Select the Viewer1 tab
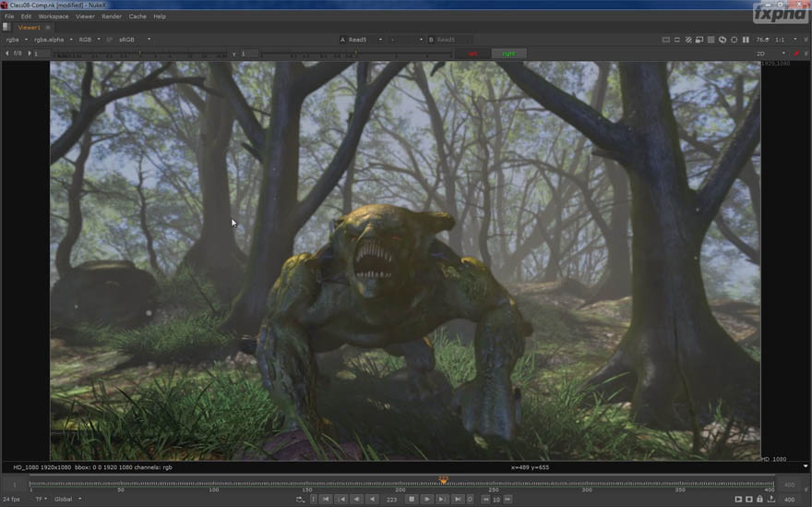The image size is (812, 507). pos(29,28)
